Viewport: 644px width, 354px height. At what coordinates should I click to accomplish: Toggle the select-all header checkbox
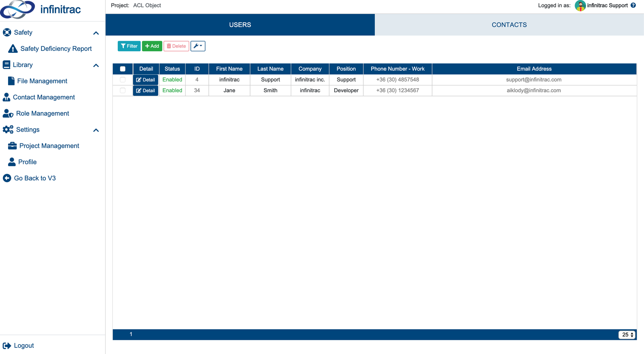click(123, 69)
